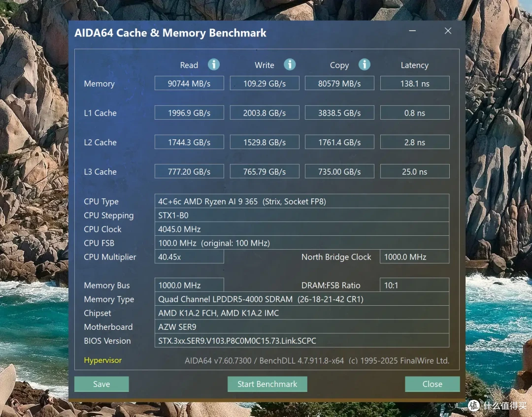Click the AIDA64 Cache & Memory Benchmark title
The width and height of the screenshot is (532, 417).
(x=170, y=33)
